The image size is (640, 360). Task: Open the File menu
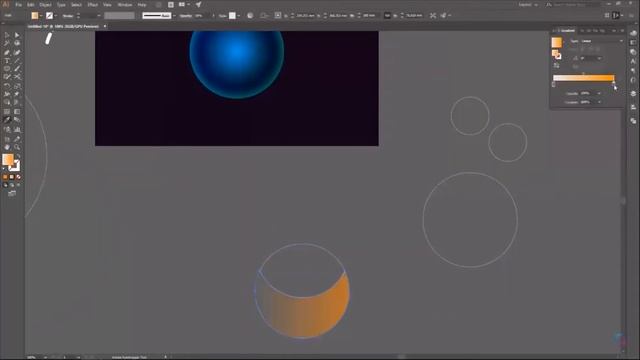point(18,4)
